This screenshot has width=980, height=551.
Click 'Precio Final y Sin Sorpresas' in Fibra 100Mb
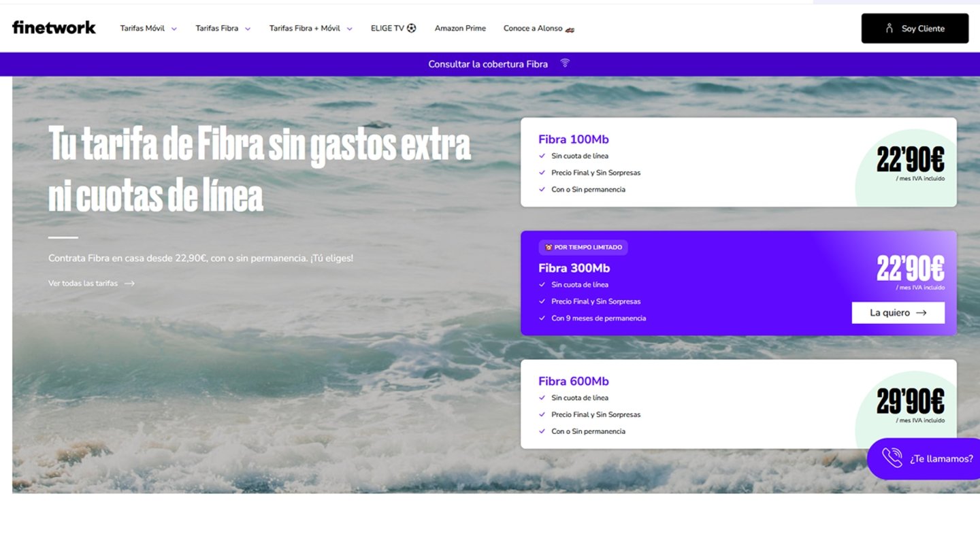(x=596, y=173)
